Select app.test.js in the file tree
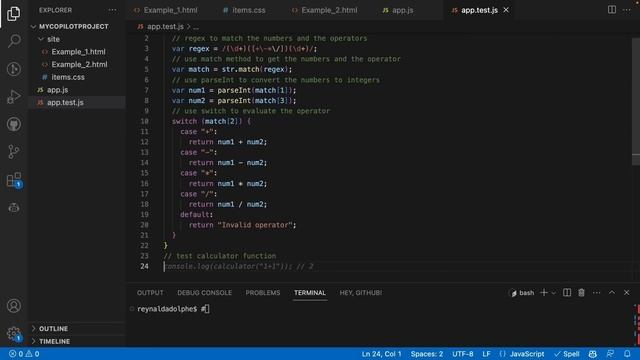 (65, 102)
